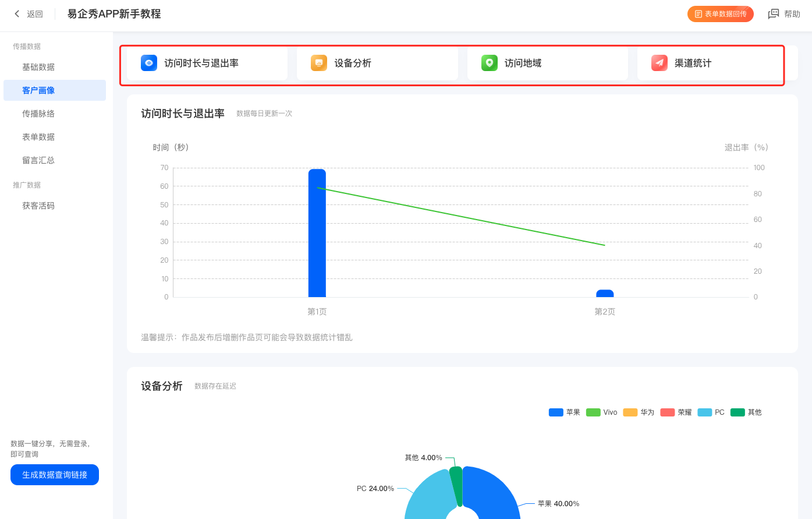Image resolution: width=812 pixels, height=519 pixels.
Task: Toggle the 其他 legend swatch
Action: (x=737, y=412)
